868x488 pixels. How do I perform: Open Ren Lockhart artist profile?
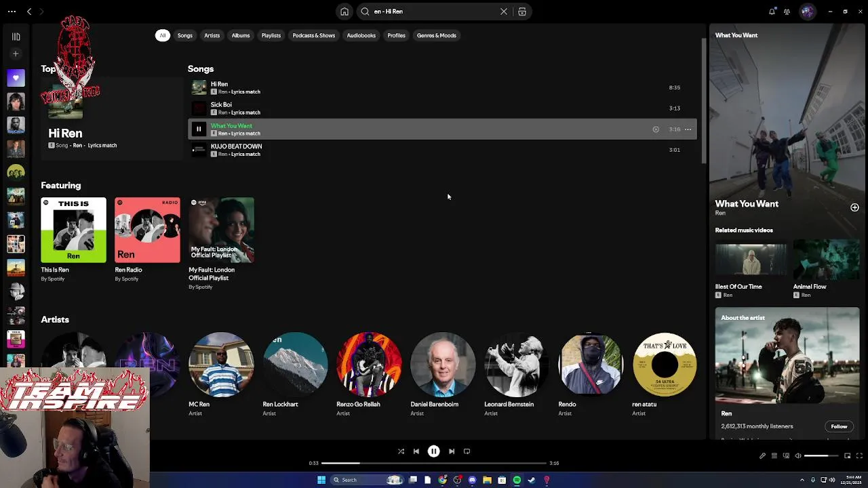tap(295, 374)
